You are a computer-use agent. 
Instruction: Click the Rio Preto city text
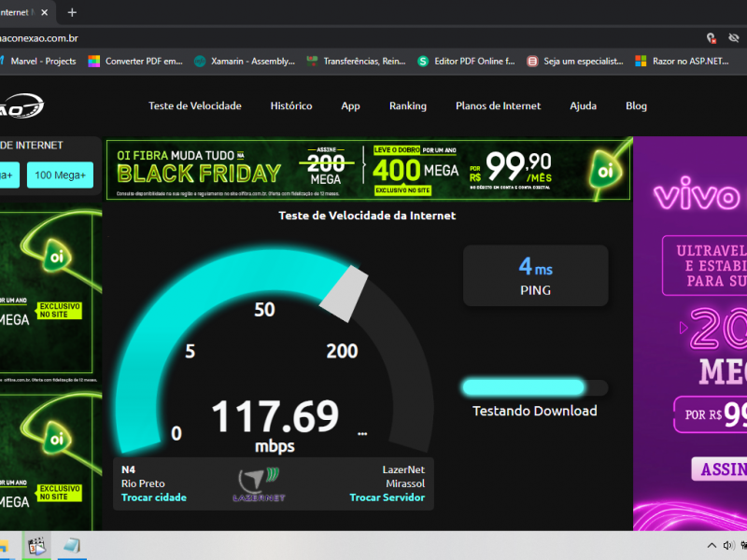[143, 483]
